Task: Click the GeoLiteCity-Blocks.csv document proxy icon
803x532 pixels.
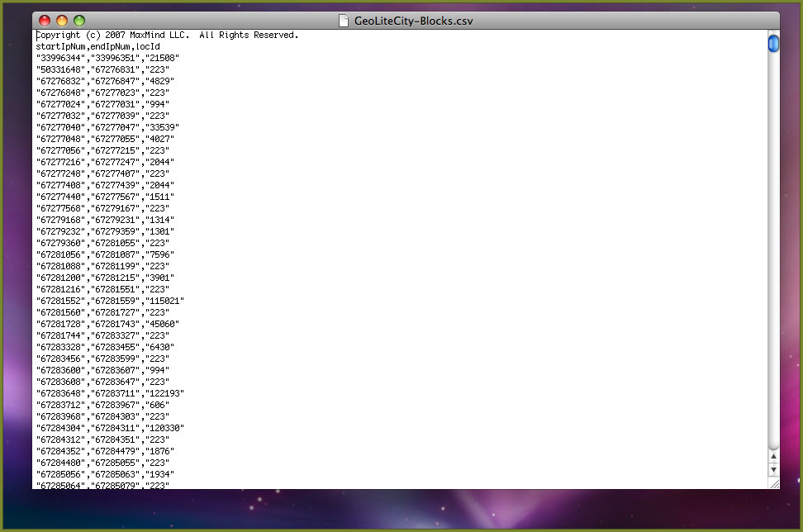Action: (344, 21)
